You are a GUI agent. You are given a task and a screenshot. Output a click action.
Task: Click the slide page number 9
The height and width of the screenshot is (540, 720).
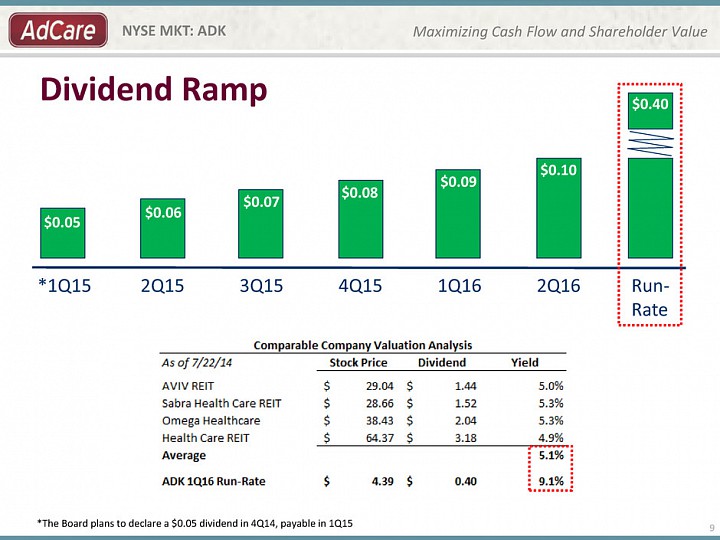(x=712, y=527)
